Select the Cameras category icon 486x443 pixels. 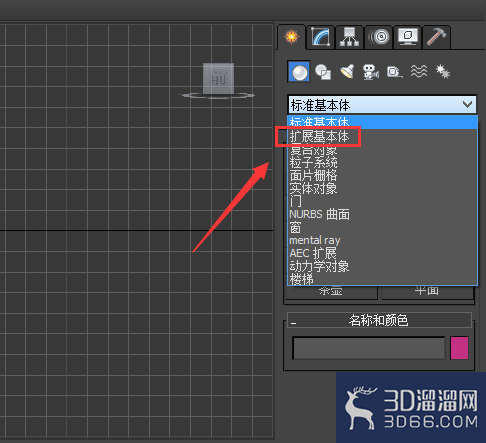click(371, 71)
